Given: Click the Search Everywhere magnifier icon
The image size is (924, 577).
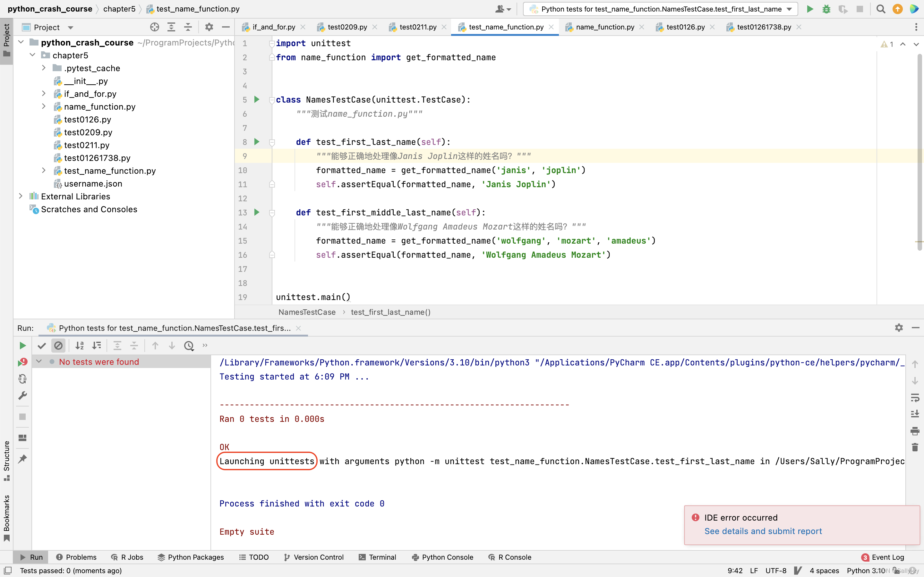Looking at the screenshot, I should [x=880, y=9].
